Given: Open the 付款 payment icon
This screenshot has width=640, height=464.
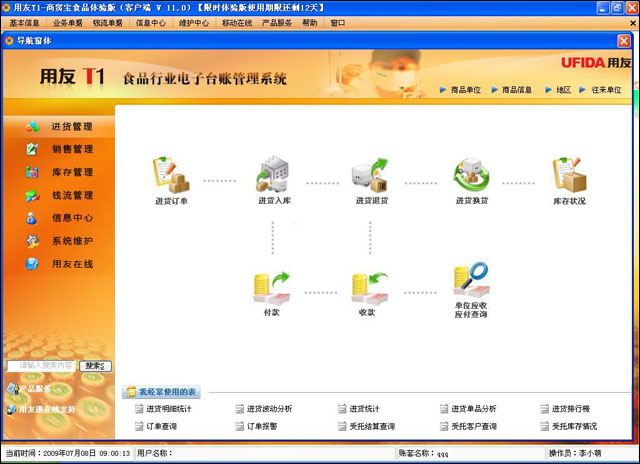Looking at the screenshot, I should tap(271, 288).
